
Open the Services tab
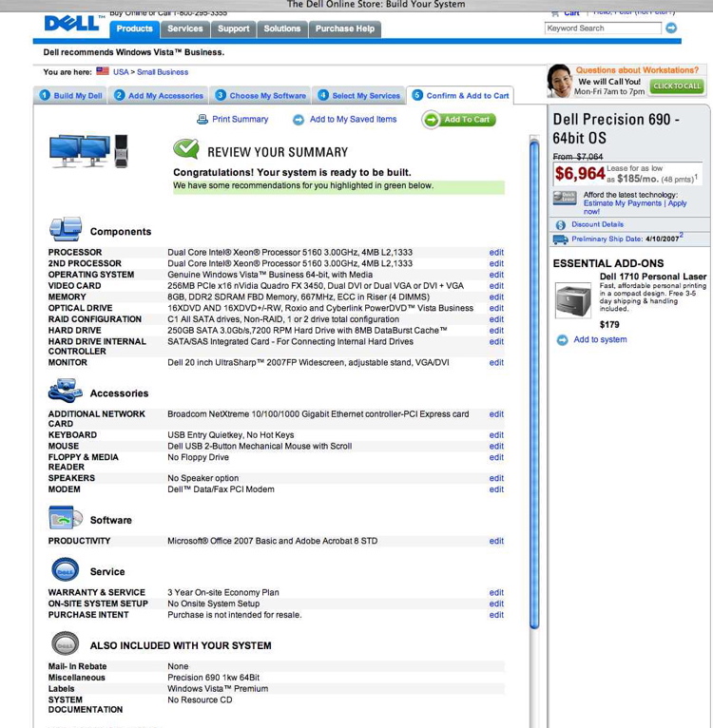pos(184,29)
